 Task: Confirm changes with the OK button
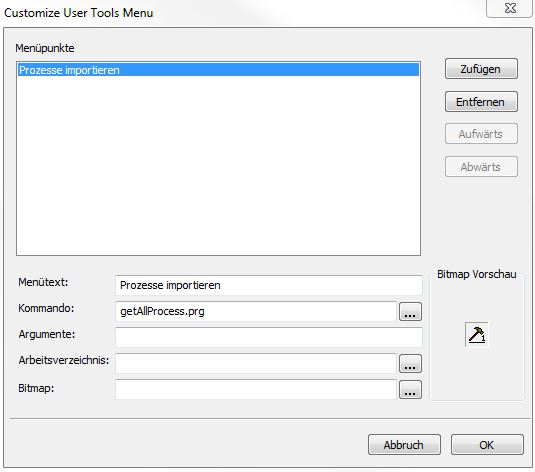tap(487, 445)
